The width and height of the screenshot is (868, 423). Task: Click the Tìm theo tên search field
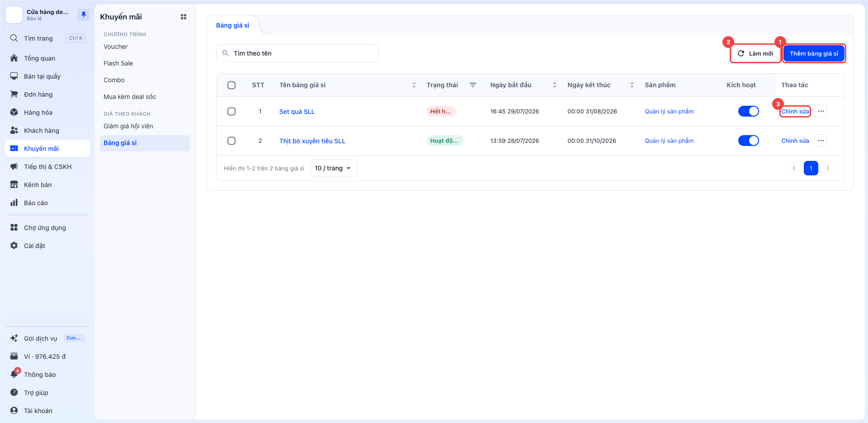[297, 53]
